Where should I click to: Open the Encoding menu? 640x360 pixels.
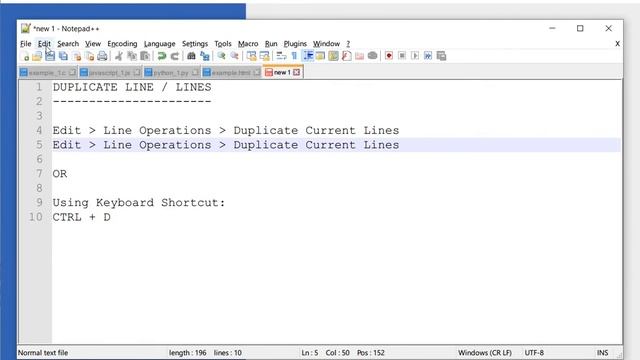122,44
